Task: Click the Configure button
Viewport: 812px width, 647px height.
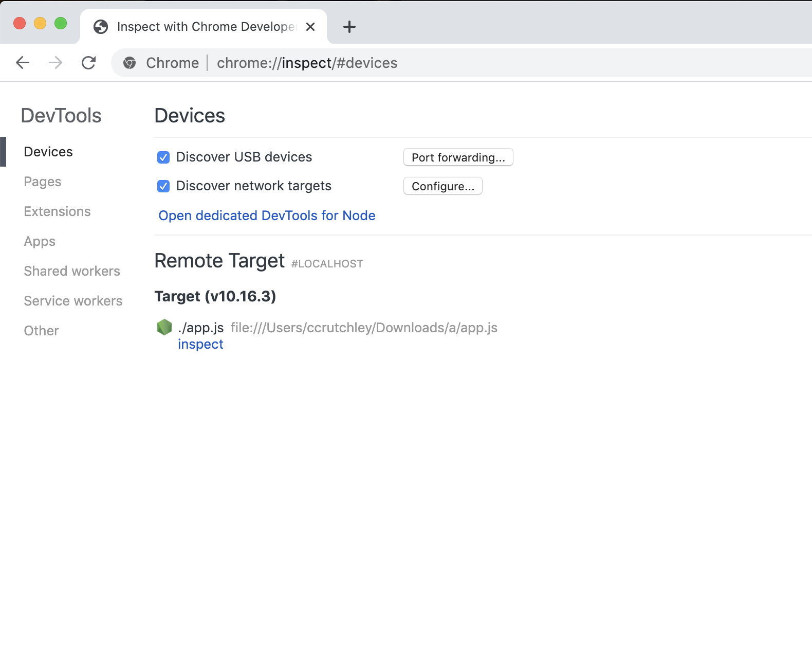Action: [442, 186]
